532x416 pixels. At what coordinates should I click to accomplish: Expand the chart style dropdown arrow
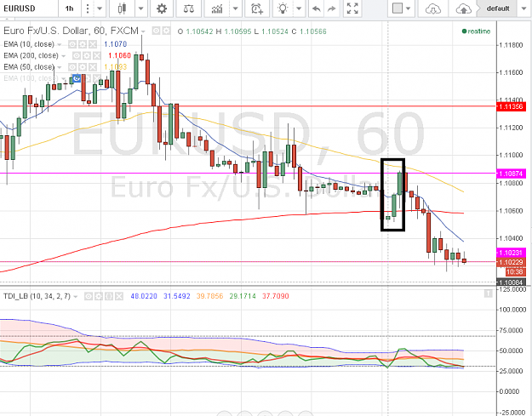click(x=141, y=9)
